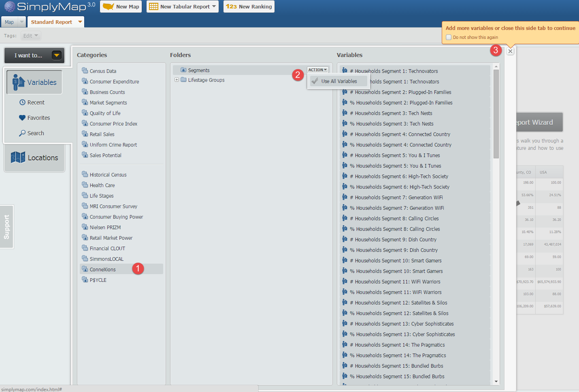579x392 pixels.
Task: Open Favorites heart icon
Action: 22,118
